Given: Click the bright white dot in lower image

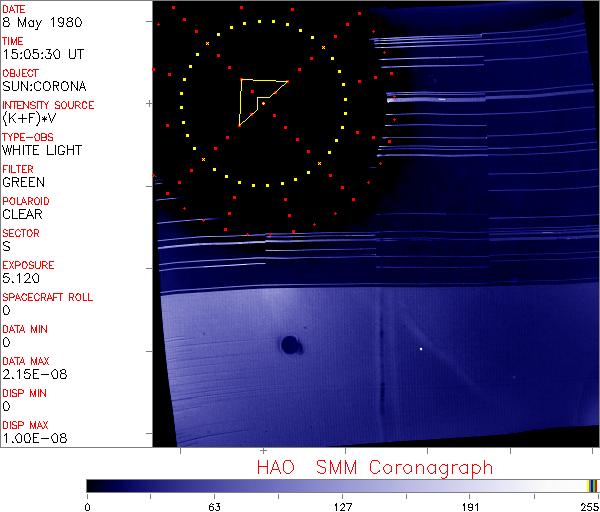Looking at the screenshot, I should 421,349.
